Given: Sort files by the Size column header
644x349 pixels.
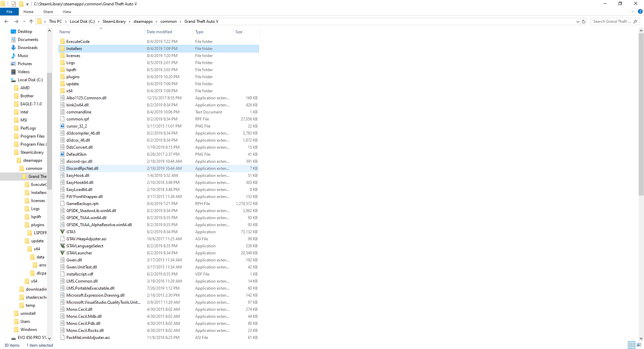Looking at the screenshot, I should click(247, 32).
